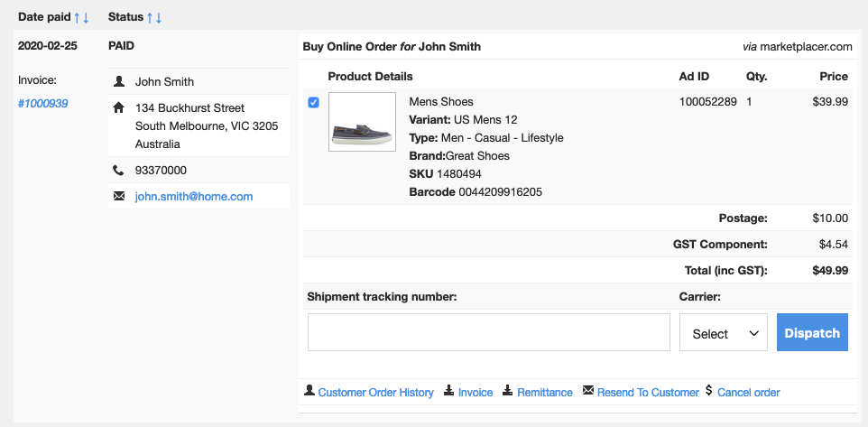The image size is (868, 427).
Task: Open the Customer Order History link
Action: point(375,392)
